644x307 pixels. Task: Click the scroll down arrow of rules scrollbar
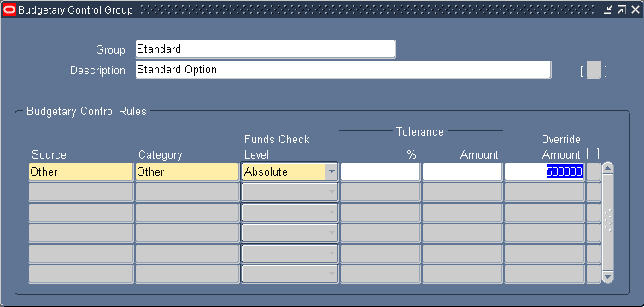(x=608, y=277)
